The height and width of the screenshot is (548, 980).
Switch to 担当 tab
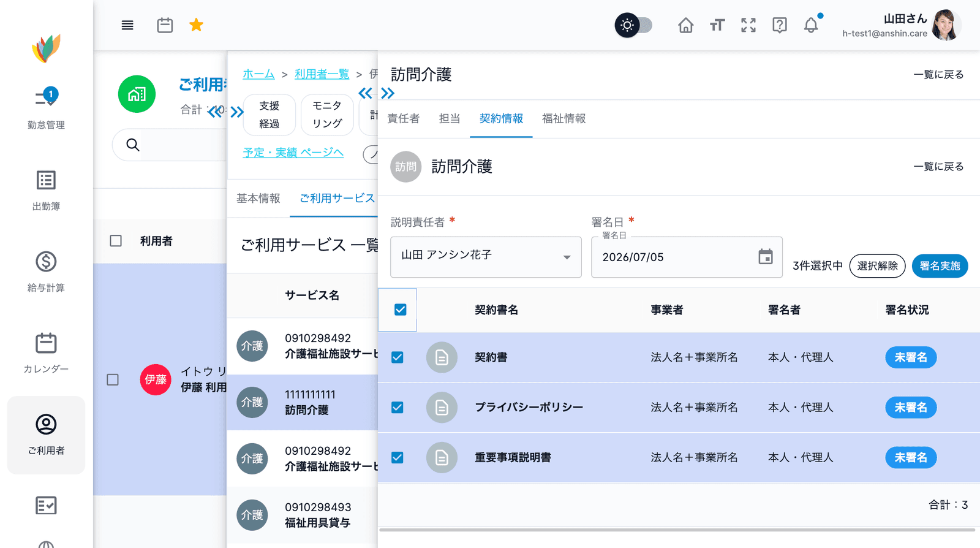pyautogui.click(x=450, y=118)
